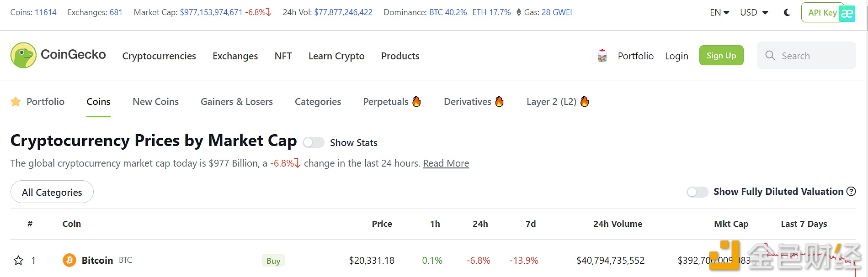Click the flame icon beside Derivatives
The image size is (868, 277).
pyautogui.click(x=499, y=101)
